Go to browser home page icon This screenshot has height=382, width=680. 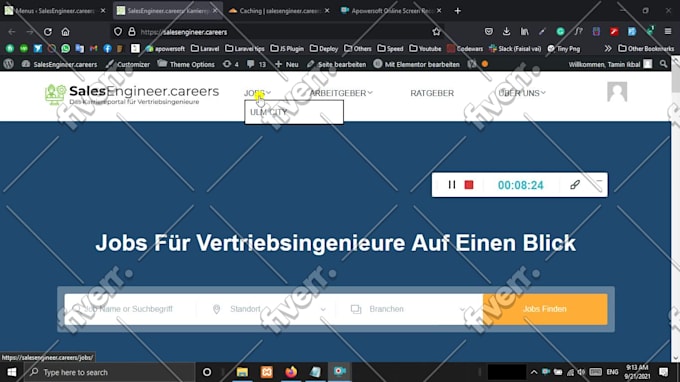65,32
